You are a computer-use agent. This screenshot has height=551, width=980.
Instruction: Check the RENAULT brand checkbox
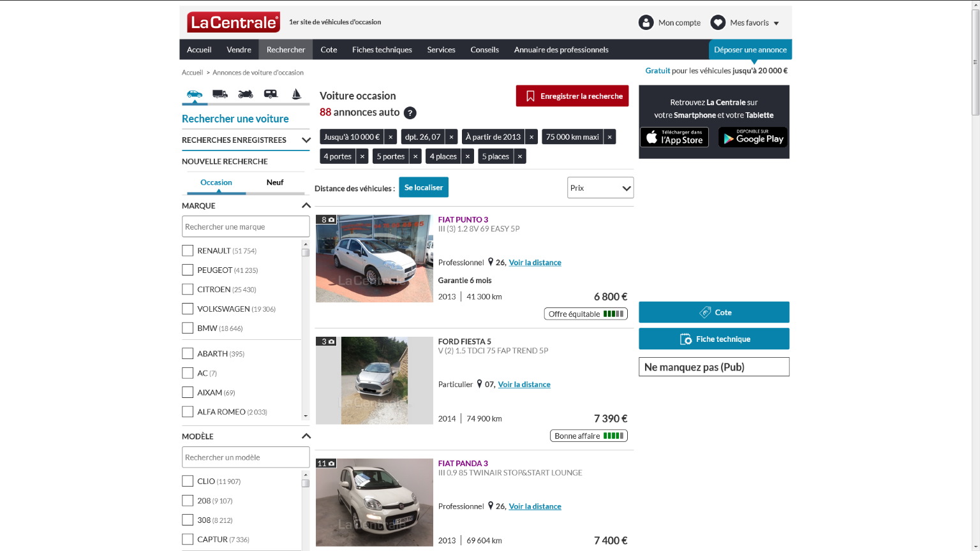click(x=188, y=251)
